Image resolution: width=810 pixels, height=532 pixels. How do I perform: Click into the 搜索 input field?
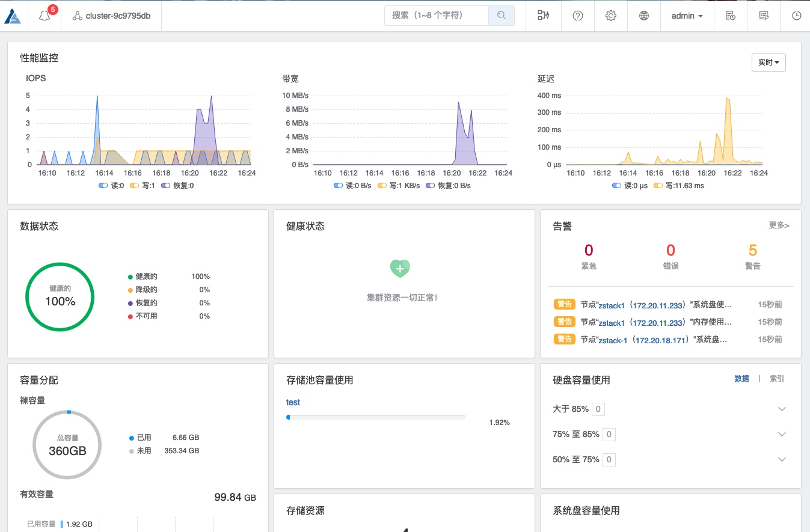[436, 16]
